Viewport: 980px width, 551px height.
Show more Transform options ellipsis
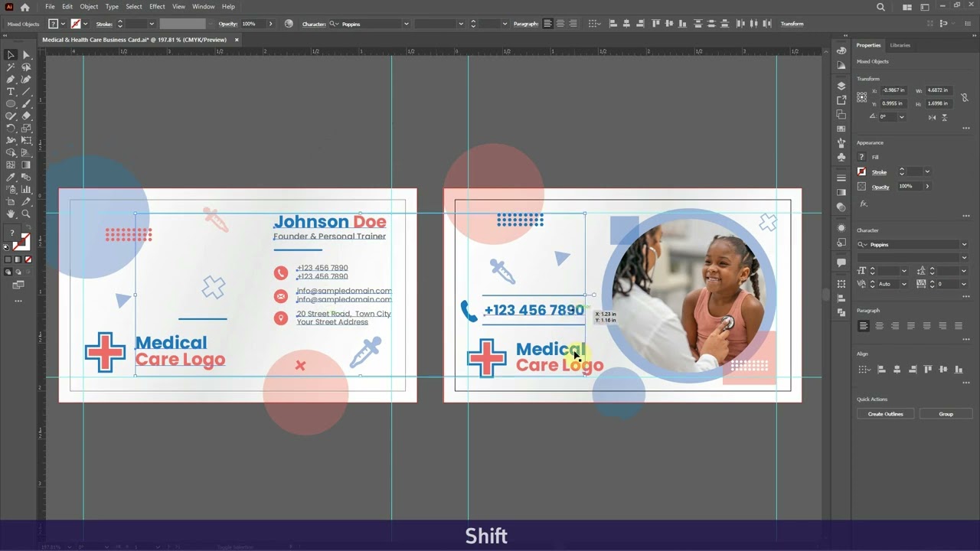coord(966,128)
